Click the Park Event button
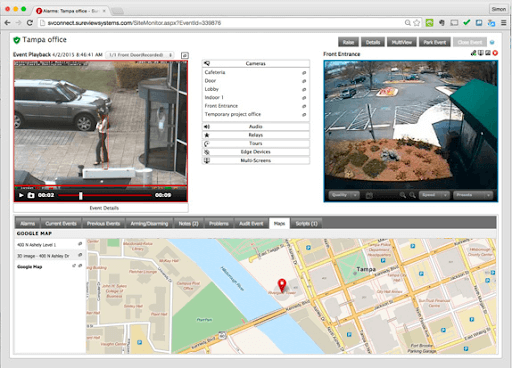 tap(435, 42)
